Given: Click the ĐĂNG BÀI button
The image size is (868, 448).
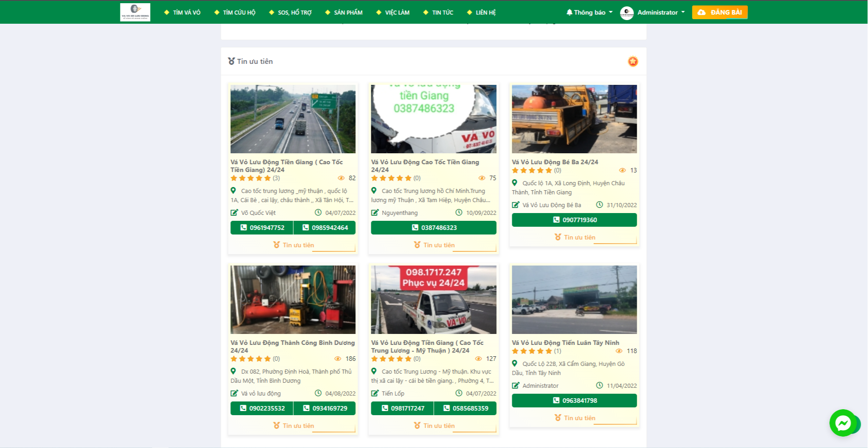Looking at the screenshot, I should tap(719, 12).
